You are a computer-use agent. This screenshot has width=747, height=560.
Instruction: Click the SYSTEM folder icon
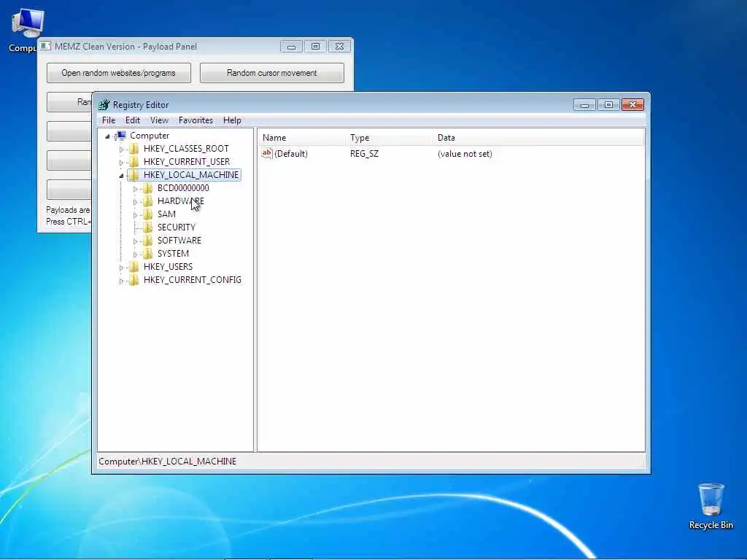click(148, 253)
